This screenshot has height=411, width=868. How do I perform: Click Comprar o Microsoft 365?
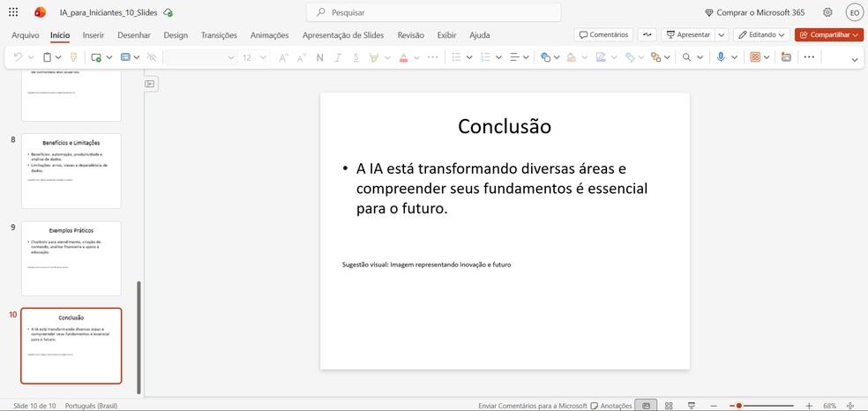pos(755,12)
